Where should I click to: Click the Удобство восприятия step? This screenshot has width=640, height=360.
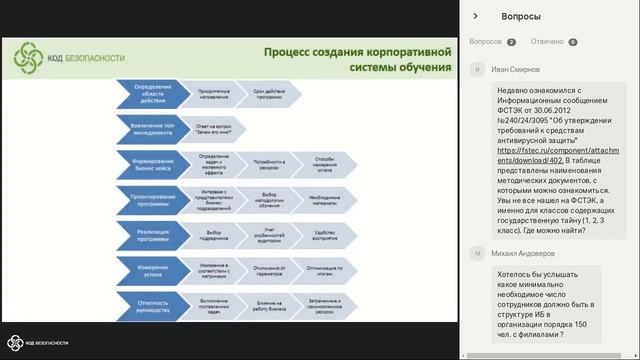(325, 236)
